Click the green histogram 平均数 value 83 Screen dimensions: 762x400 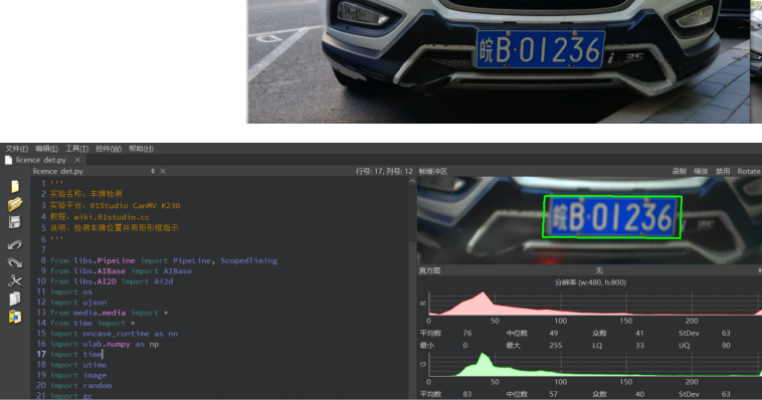pos(467,394)
